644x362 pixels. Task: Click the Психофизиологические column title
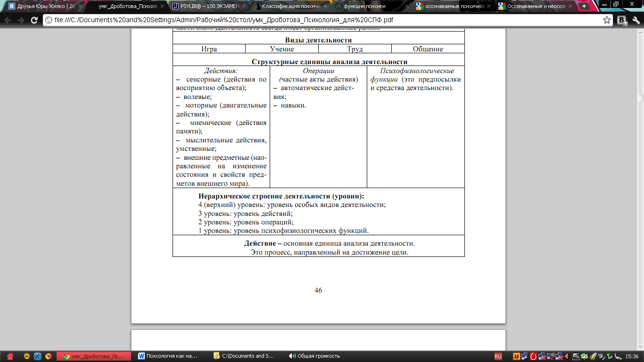(417, 71)
